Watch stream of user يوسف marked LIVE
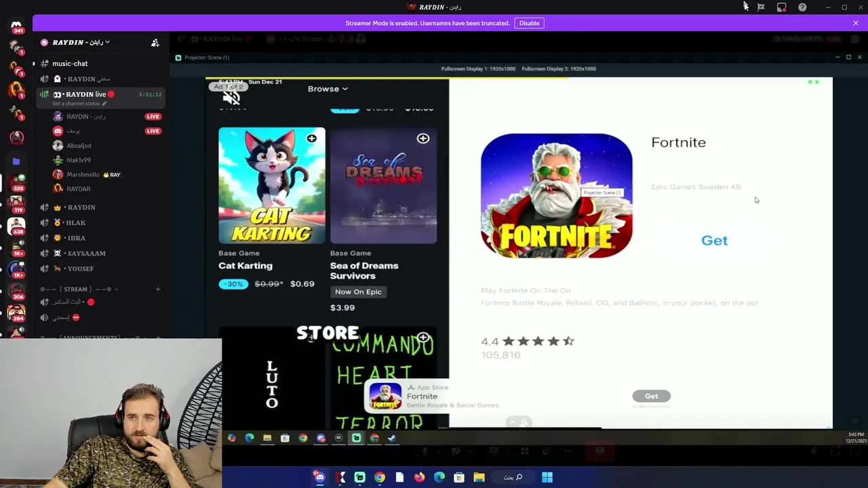This screenshot has width=868, height=488. coord(153,131)
